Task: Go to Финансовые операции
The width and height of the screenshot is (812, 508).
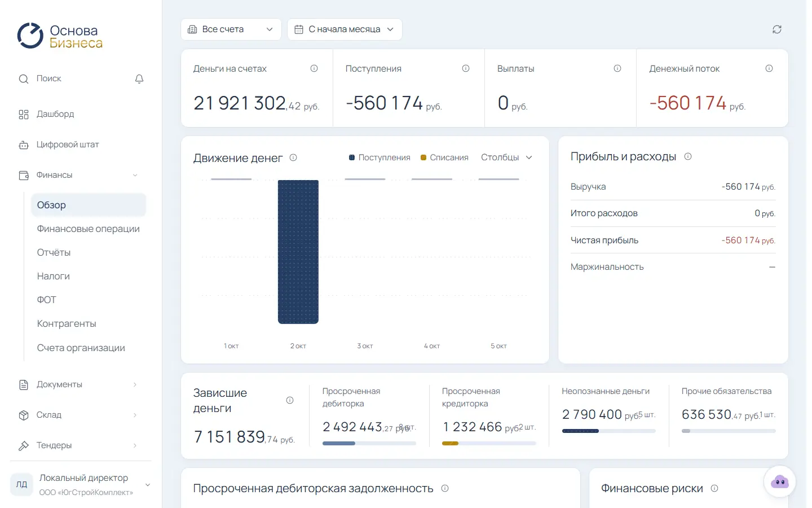Action: point(89,229)
